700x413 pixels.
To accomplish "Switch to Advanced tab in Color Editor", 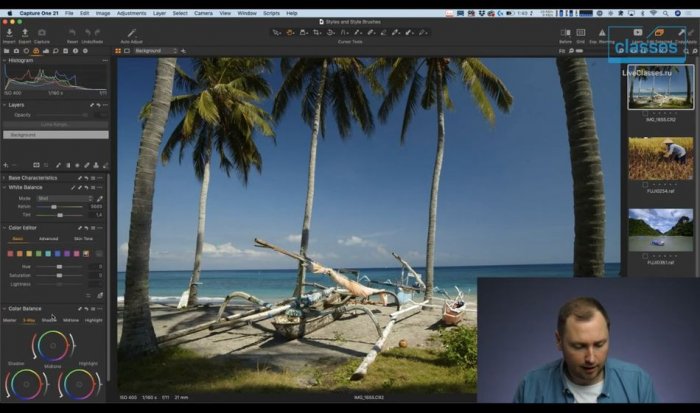I will point(48,239).
